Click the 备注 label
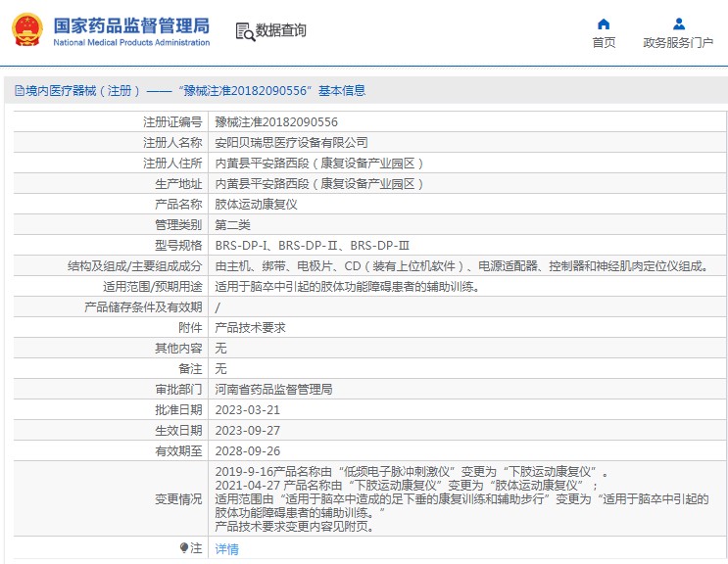Image resolution: width=728 pixels, height=564 pixels. pos(190,369)
